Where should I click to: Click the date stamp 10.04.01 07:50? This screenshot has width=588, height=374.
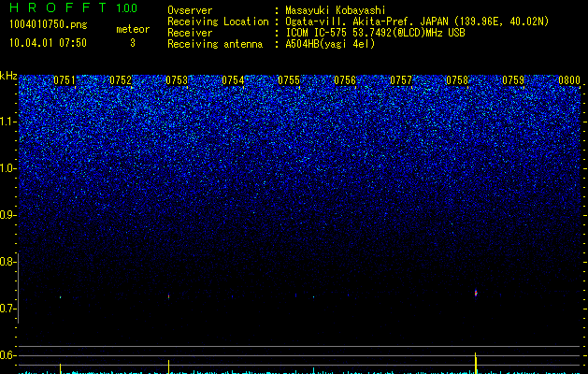tap(48, 43)
